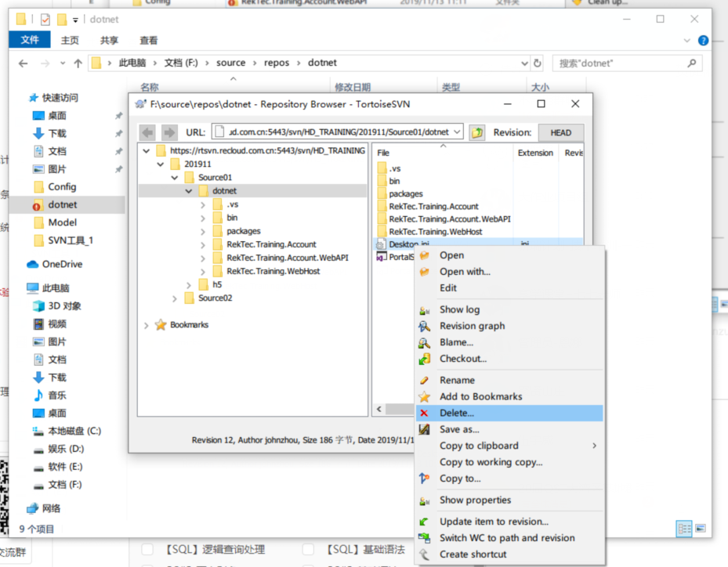The image size is (728, 567).
Task: Click the Show log menu icon
Action: (x=425, y=310)
